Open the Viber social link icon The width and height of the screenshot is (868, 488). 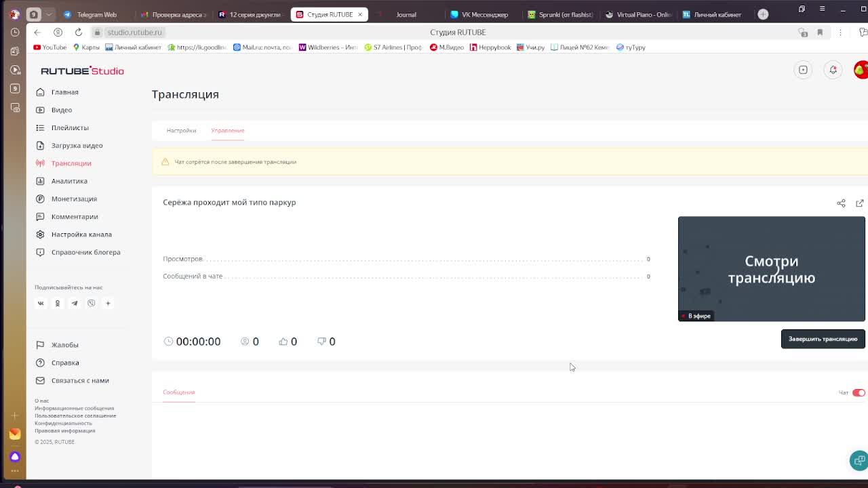[x=91, y=303]
